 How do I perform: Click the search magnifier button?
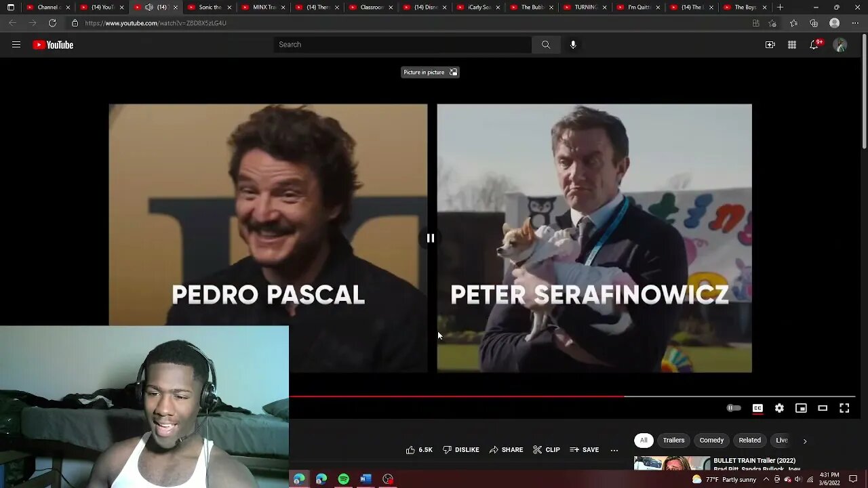(x=546, y=45)
